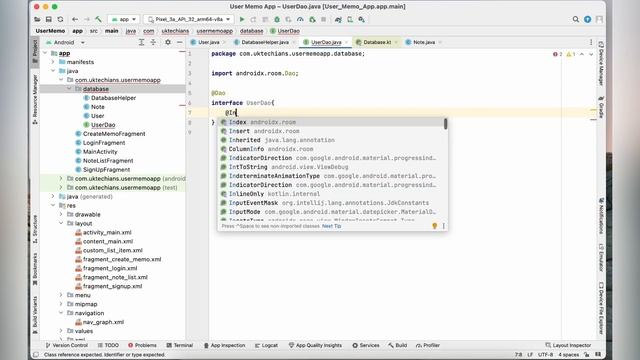Open App Inspection tool window

click(224, 345)
